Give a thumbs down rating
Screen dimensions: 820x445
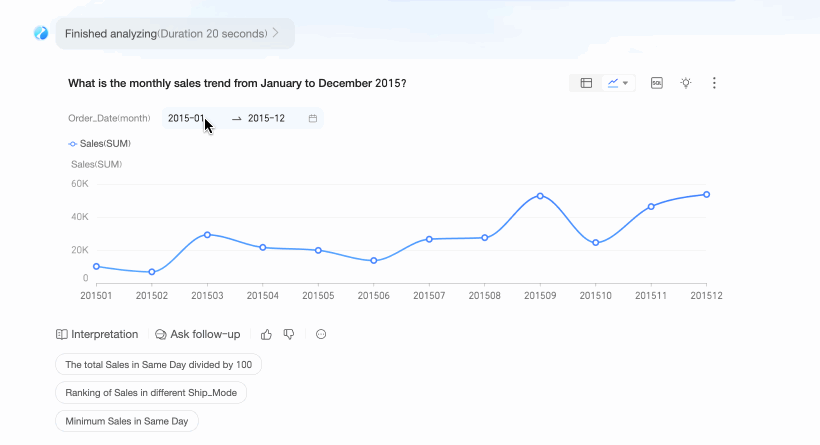tap(289, 334)
